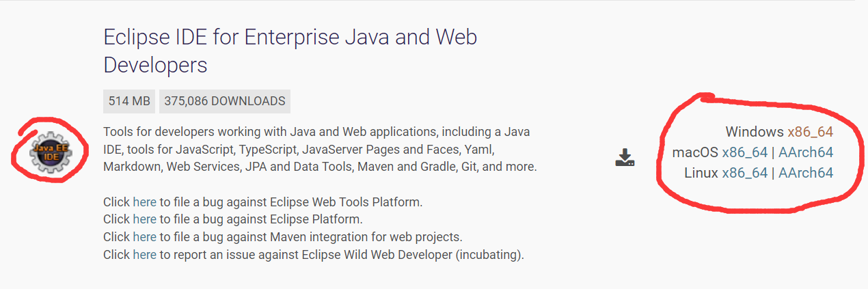Screen dimensions: 868x289
Task: Click the '(incubating)' text after Wild Web Developer
Action: tap(489, 255)
